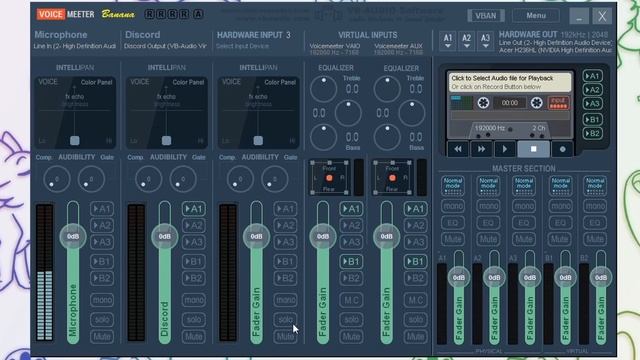This screenshot has height=360, width=640.
Task: Click the Microphone Gate knob
Action: pyautogui.click(x=91, y=179)
